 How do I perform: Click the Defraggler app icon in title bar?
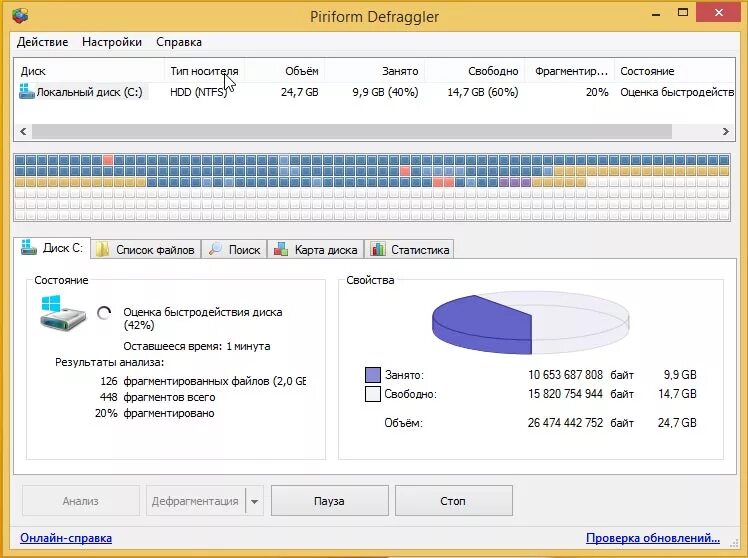point(20,16)
